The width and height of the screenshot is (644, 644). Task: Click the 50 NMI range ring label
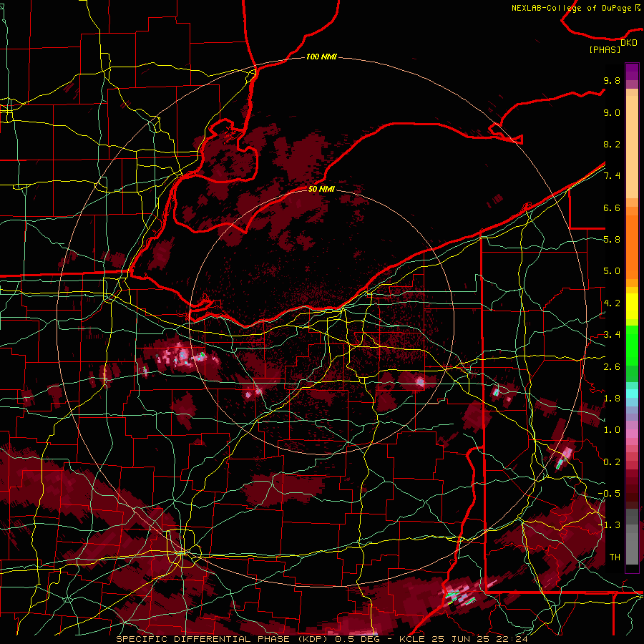tap(321, 189)
